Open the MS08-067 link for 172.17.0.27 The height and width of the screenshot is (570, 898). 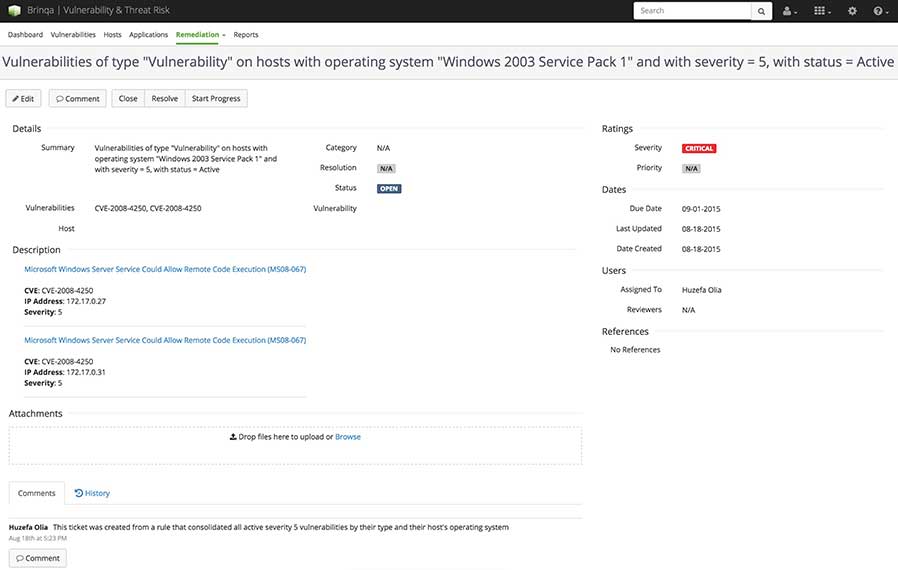pyautogui.click(x=165, y=269)
